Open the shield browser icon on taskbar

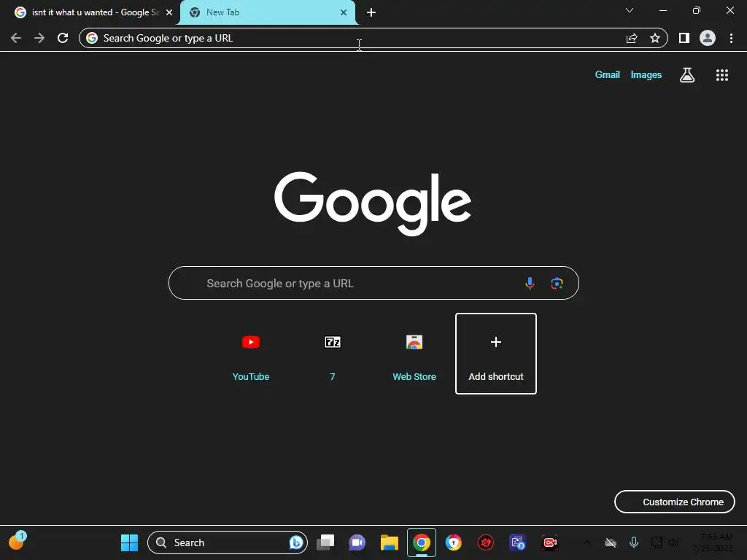(x=454, y=542)
